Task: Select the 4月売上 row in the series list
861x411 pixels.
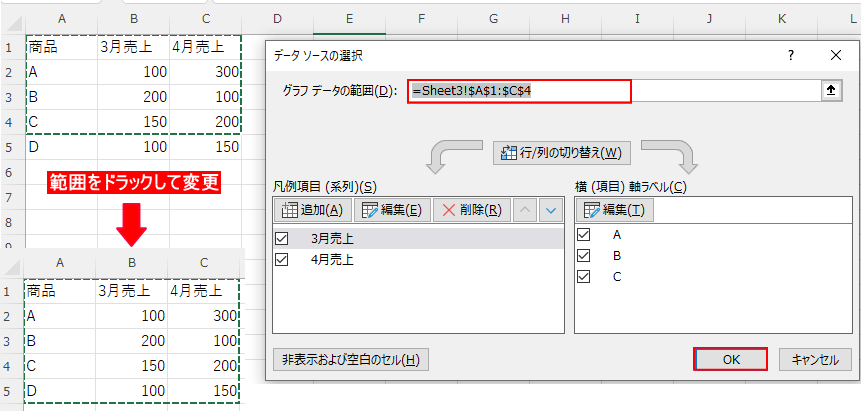Action: pyautogui.click(x=418, y=259)
